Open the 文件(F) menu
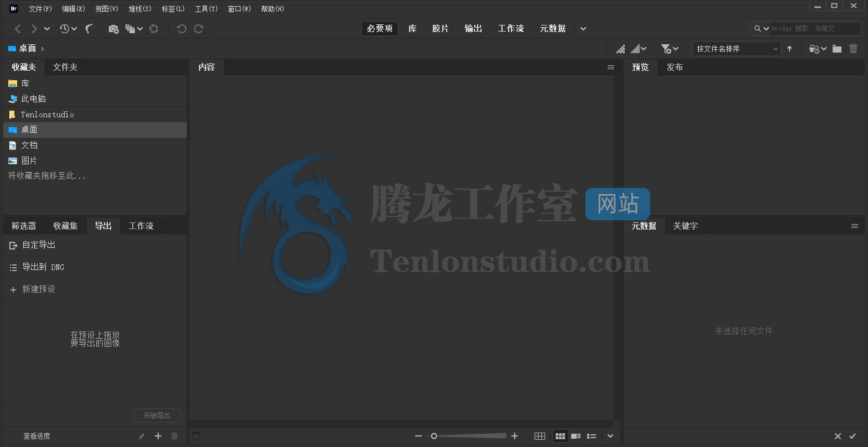The image size is (868, 447). point(40,9)
